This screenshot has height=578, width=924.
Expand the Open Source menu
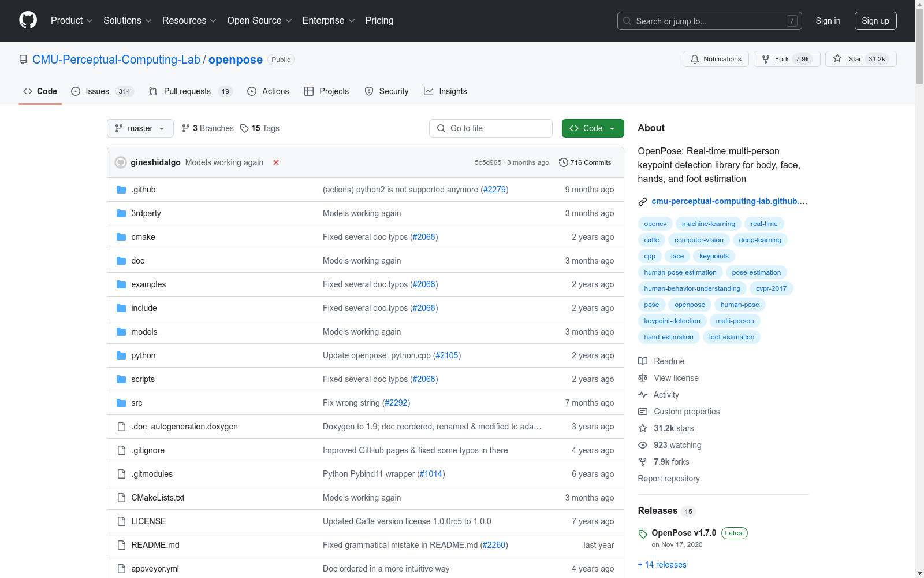pyautogui.click(x=260, y=20)
